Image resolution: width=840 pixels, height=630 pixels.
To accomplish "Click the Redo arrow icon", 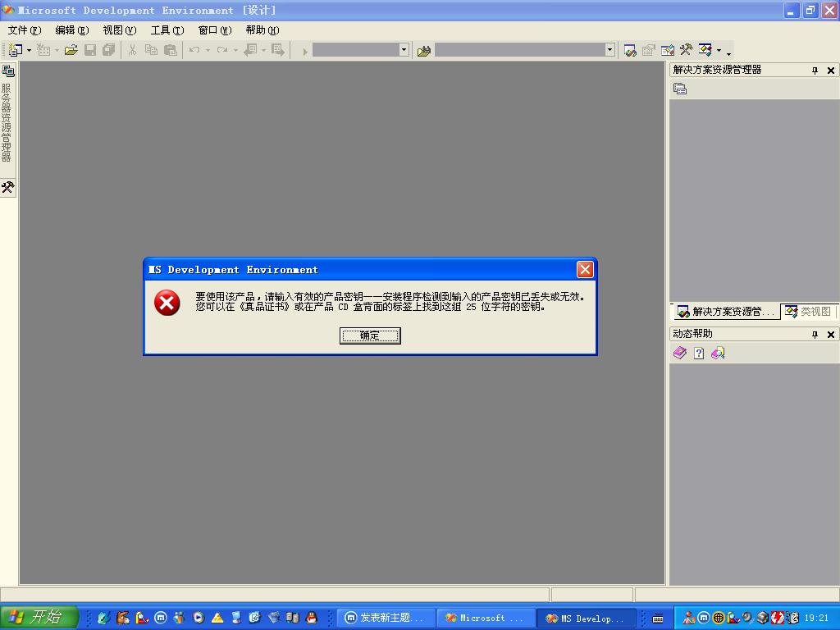I will coord(221,50).
